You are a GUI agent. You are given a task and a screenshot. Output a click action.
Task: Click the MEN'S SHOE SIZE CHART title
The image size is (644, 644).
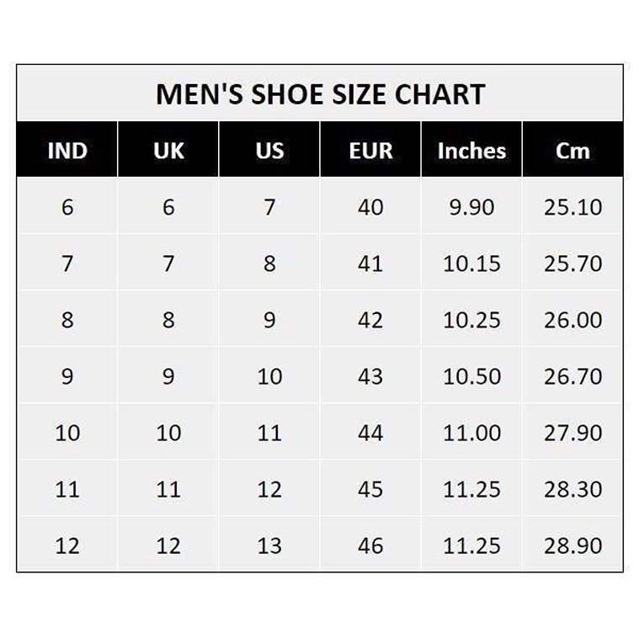320,93
